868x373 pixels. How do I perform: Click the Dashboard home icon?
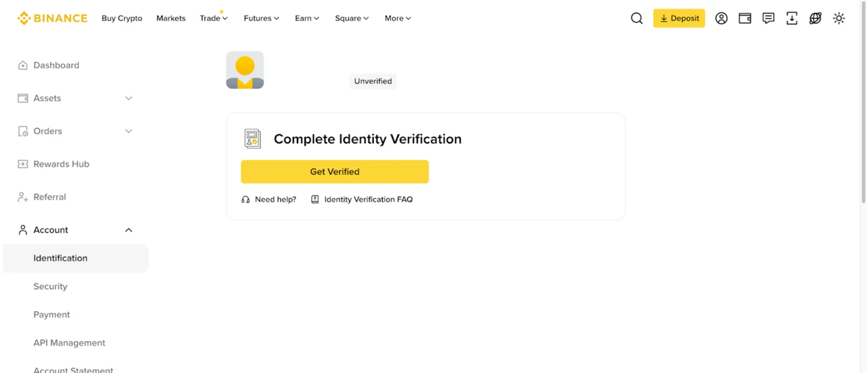[x=23, y=65]
